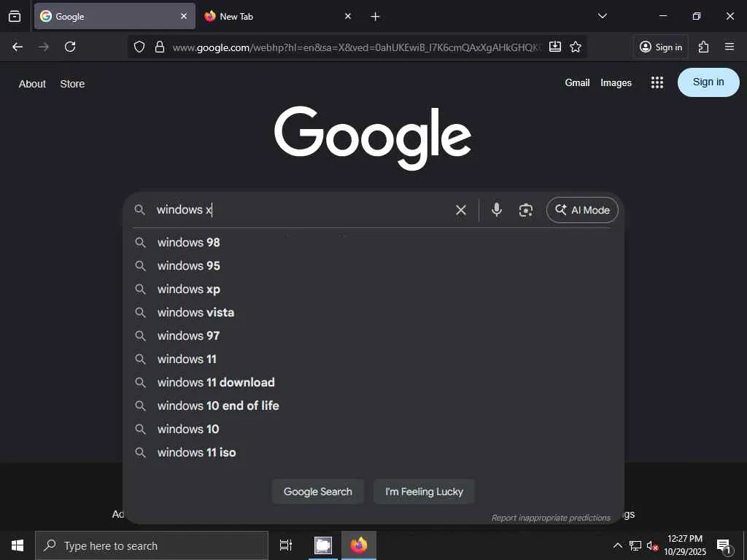
Task: Open the Google apps grid
Action: [657, 82]
